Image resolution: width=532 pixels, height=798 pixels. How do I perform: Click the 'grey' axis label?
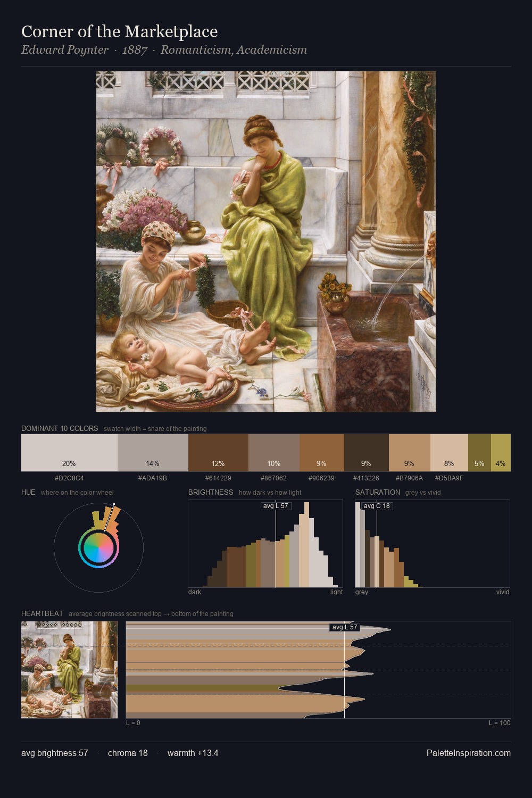(x=362, y=592)
